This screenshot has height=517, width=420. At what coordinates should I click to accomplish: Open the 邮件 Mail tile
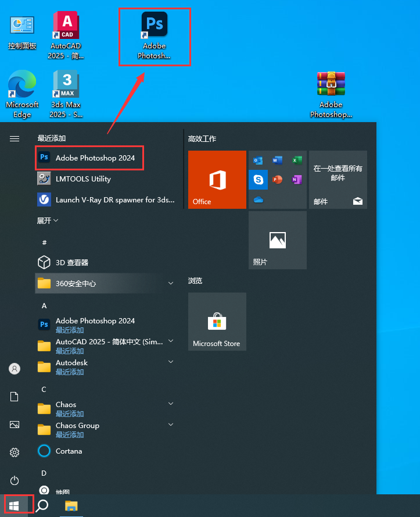pos(338,180)
